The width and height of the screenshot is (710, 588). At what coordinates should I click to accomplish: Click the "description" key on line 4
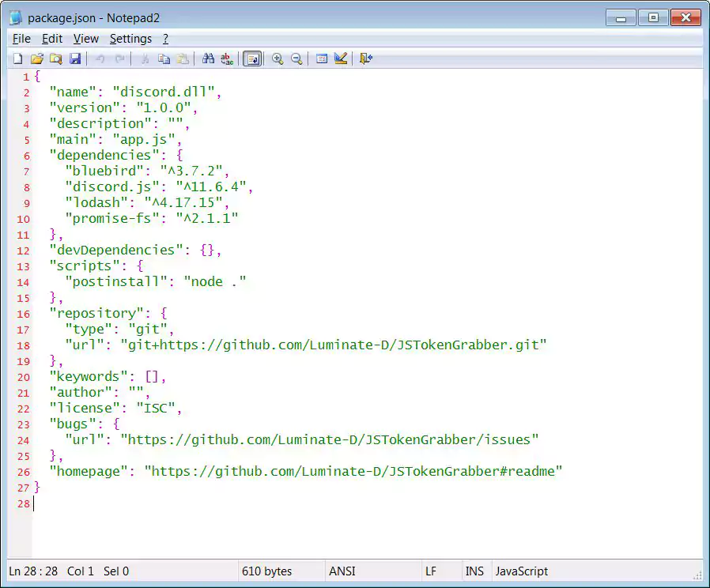(x=100, y=123)
